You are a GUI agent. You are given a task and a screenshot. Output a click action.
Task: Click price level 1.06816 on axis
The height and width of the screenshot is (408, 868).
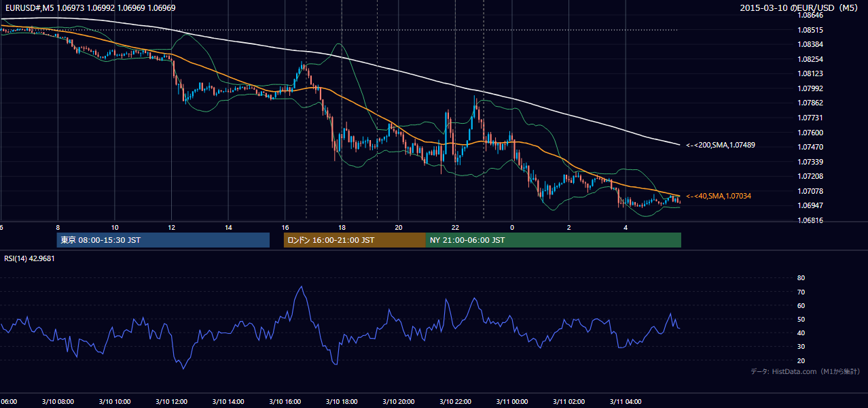click(811, 220)
